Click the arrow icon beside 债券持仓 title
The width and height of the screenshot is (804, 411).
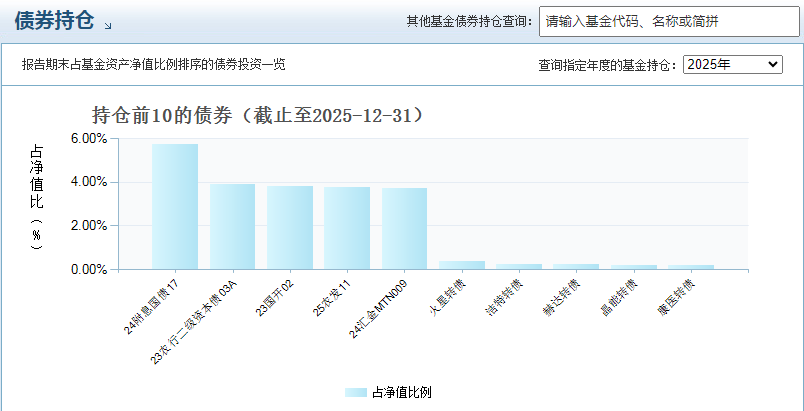[108, 26]
